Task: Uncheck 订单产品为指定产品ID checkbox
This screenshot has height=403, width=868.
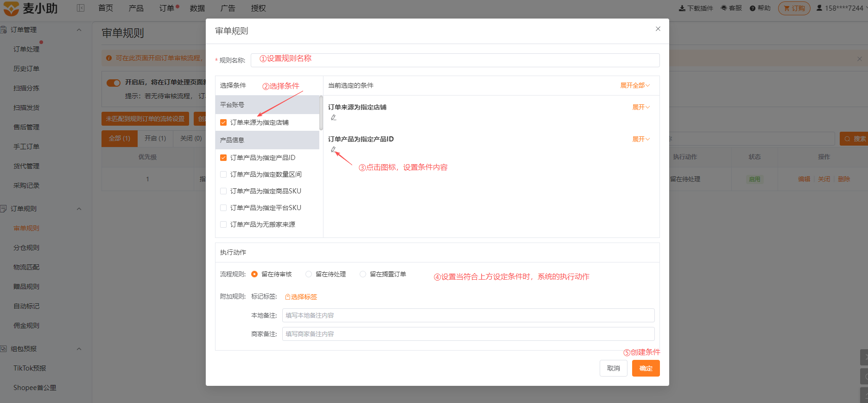Action: point(223,158)
